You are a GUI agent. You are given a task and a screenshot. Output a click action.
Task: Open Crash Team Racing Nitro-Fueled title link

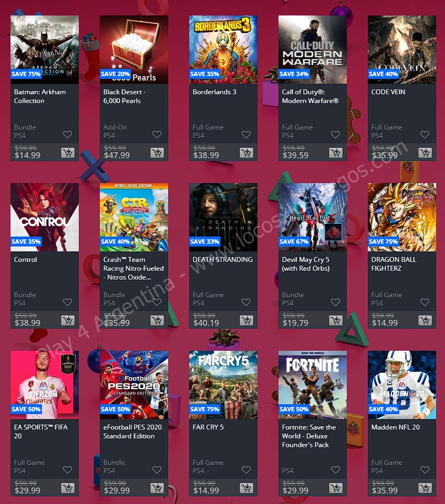tap(133, 269)
